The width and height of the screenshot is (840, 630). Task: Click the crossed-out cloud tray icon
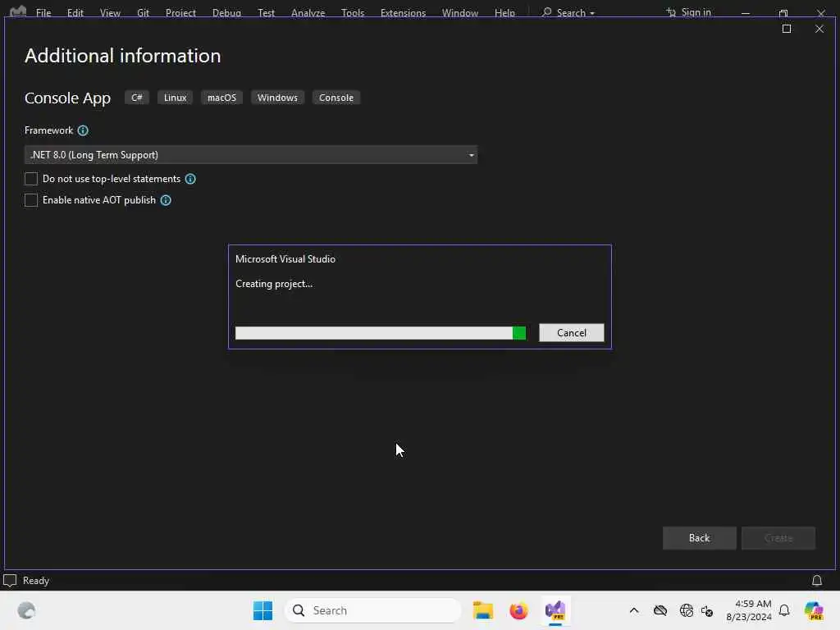tap(660, 610)
